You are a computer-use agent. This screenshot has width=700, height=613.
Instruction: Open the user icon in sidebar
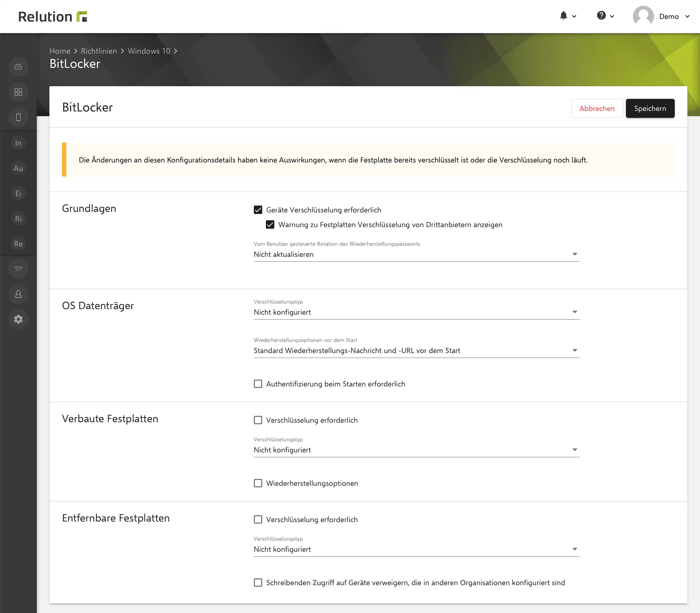pos(18,294)
